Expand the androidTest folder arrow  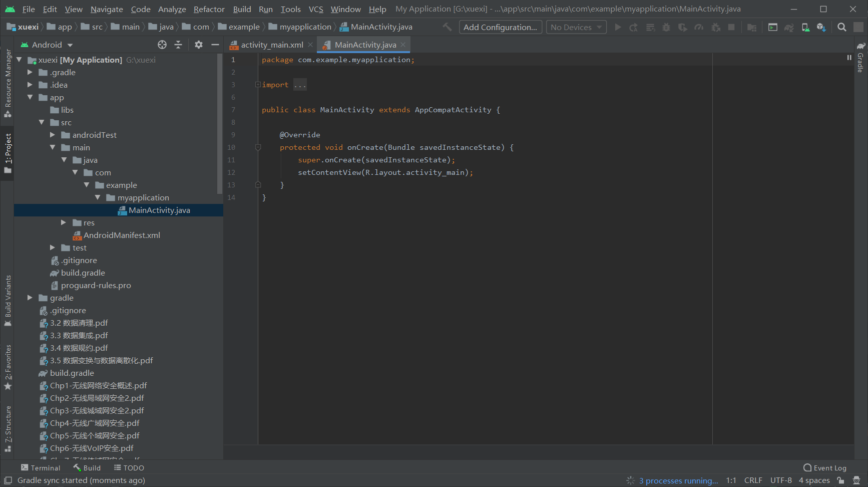coord(53,135)
